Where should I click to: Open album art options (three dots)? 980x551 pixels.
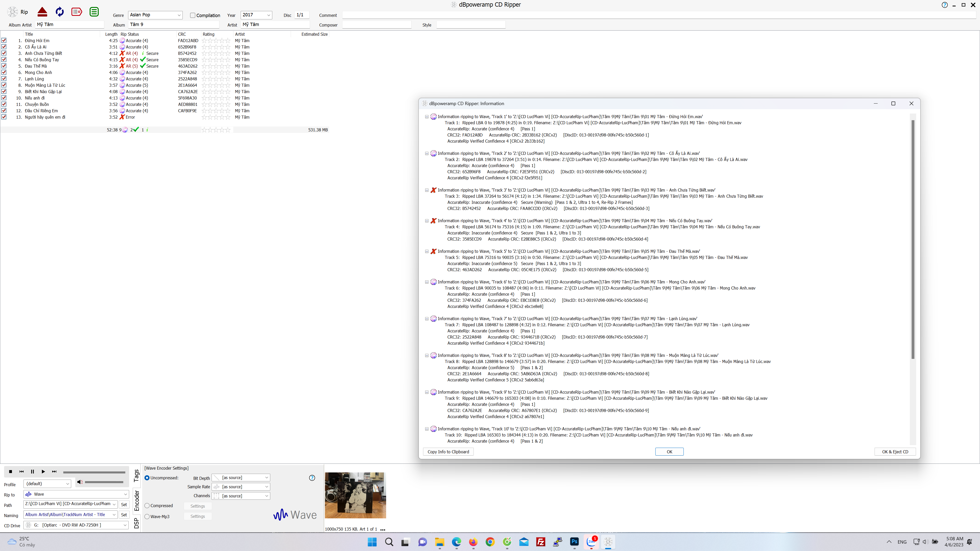383,529
